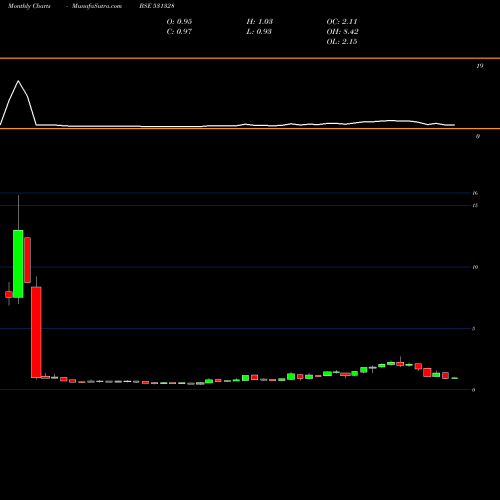Select the price axis label 10
Image resolution: width=500 pixels, height=500 pixels.
click(475, 267)
